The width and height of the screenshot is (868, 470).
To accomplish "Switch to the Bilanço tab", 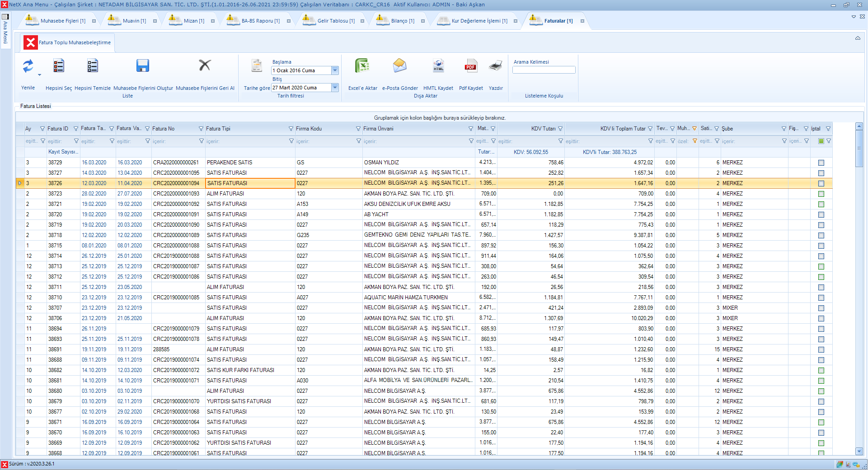I will [x=402, y=21].
